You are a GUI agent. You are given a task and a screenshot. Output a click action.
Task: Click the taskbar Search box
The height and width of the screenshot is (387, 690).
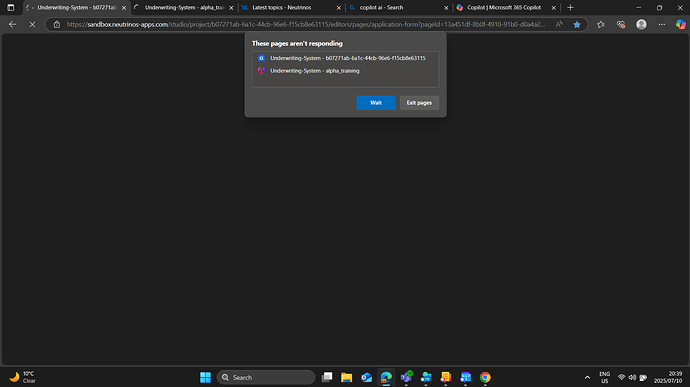(x=266, y=377)
